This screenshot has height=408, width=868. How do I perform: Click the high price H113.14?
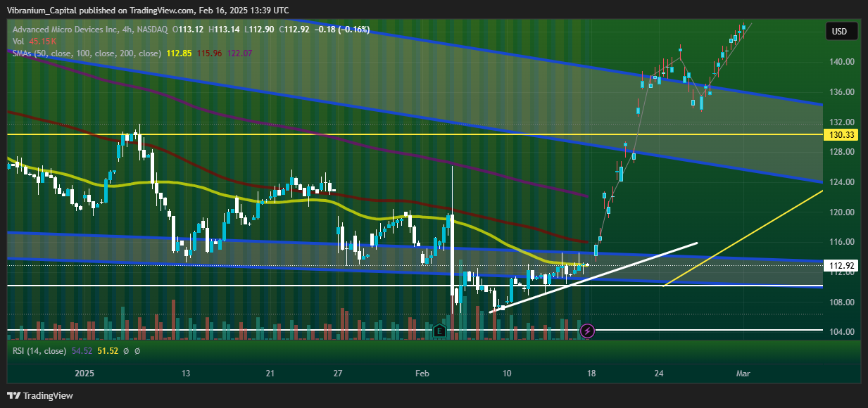[x=225, y=30]
